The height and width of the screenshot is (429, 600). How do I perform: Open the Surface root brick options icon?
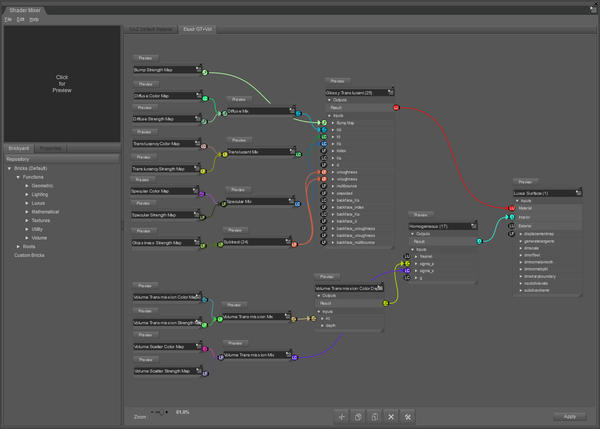coord(579,192)
